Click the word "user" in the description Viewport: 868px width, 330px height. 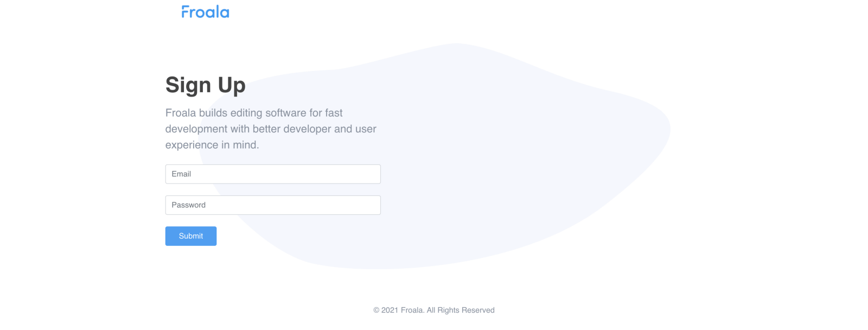tap(366, 129)
